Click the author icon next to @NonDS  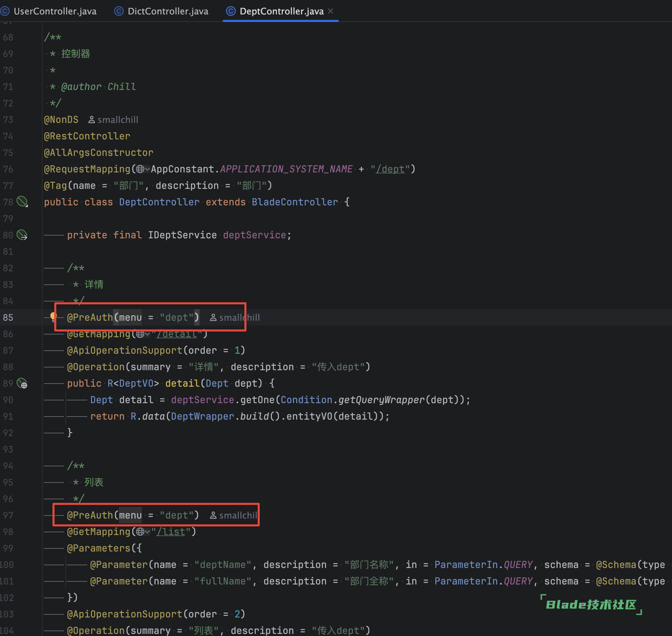point(91,120)
